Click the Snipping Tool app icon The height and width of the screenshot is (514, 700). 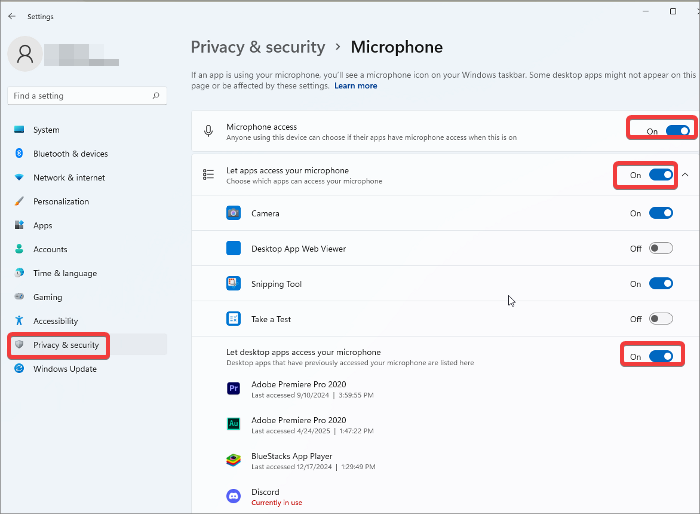click(x=233, y=284)
